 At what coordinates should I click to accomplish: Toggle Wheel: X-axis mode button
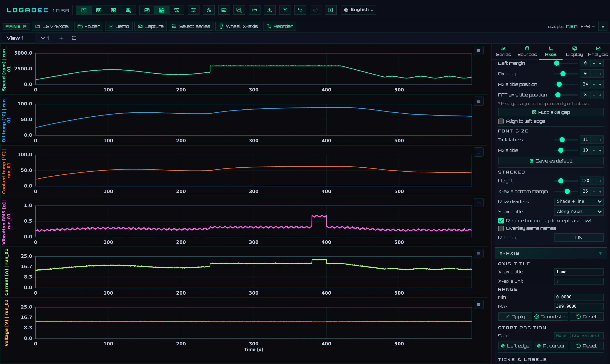point(238,26)
